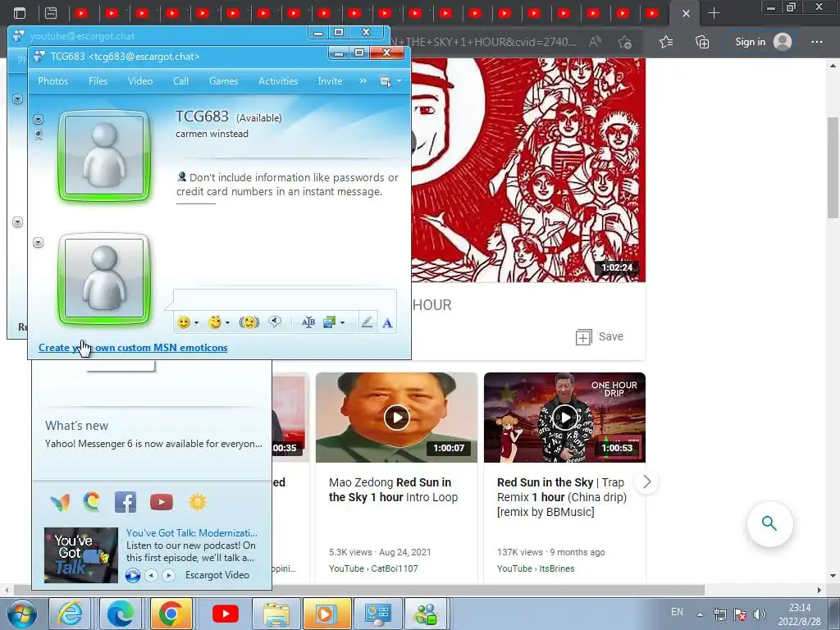Click the page vertical scrollbar thumb

[x=833, y=167]
